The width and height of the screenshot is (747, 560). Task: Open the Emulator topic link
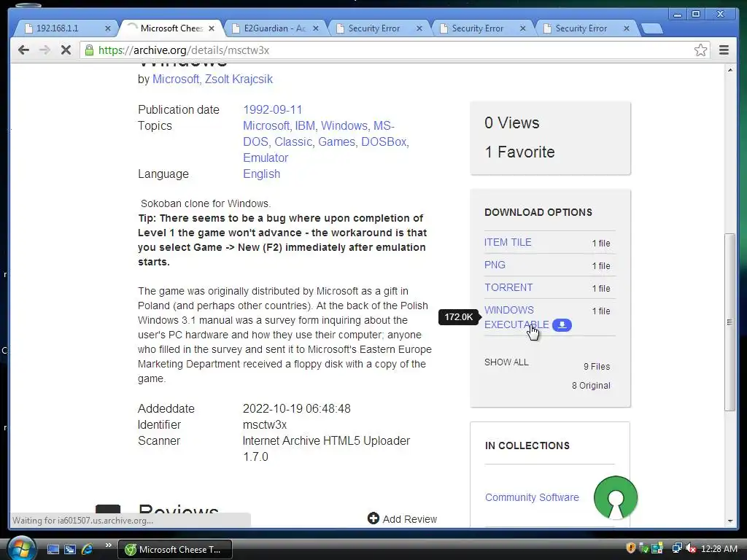coord(266,157)
